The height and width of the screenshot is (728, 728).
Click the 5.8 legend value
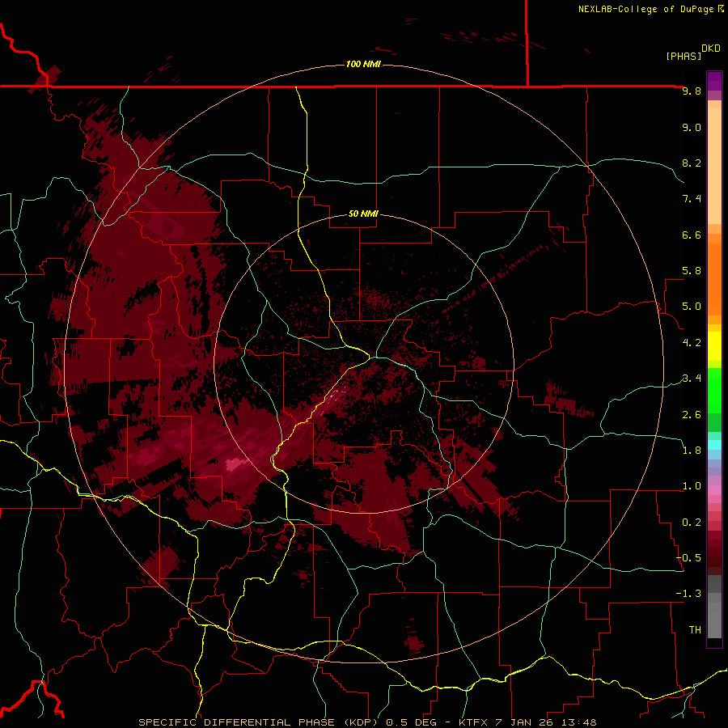(x=692, y=271)
